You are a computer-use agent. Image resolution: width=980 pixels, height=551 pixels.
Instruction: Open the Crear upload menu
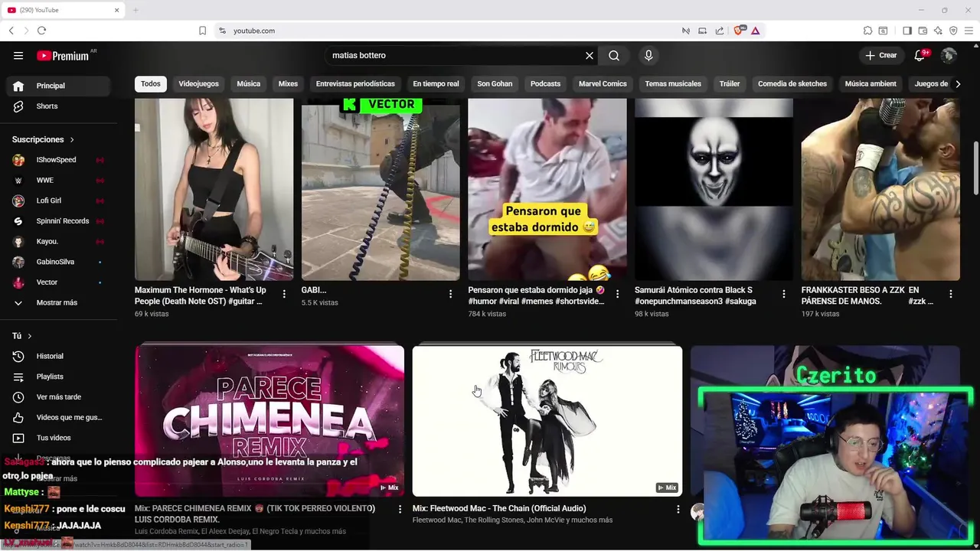881,55
